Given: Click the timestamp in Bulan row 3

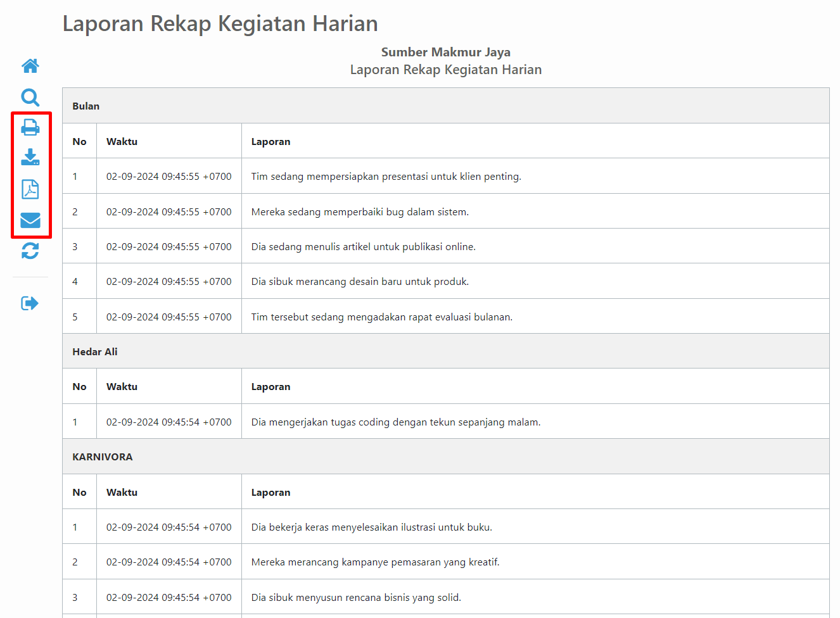Looking at the screenshot, I should click(x=169, y=247).
